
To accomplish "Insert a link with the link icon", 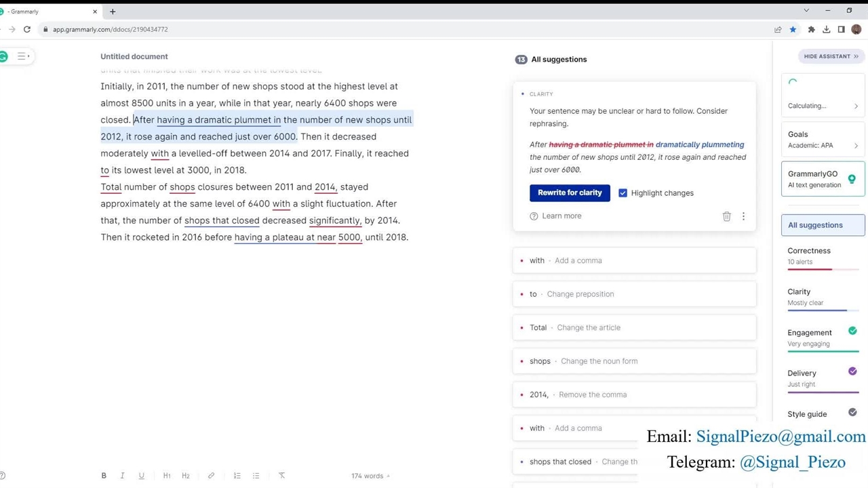I will [211, 476].
